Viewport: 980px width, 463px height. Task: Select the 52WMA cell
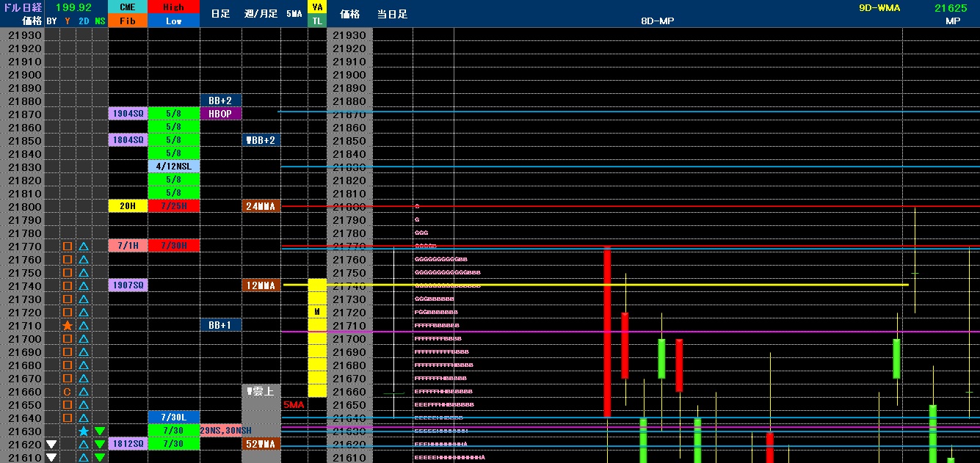(x=261, y=444)
